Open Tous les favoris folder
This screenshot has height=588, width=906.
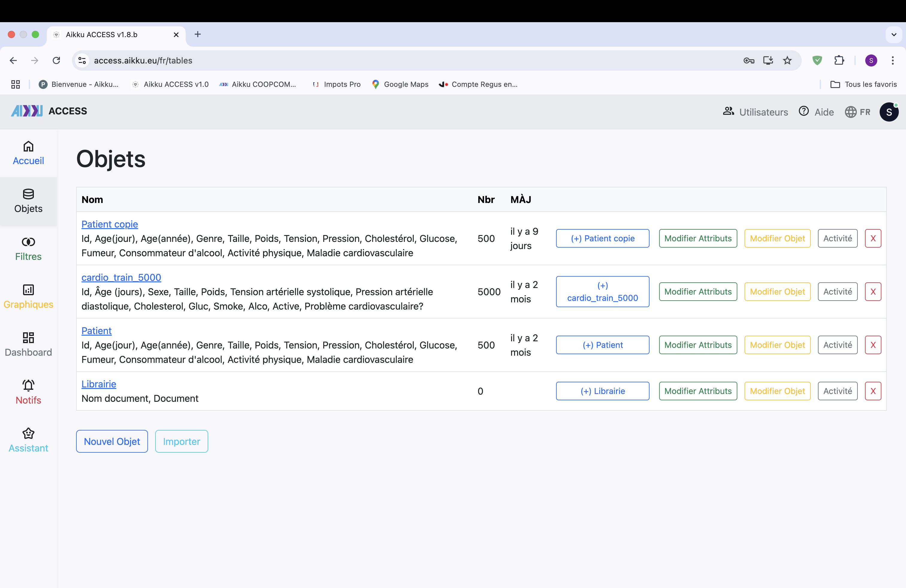click(863, 84)
